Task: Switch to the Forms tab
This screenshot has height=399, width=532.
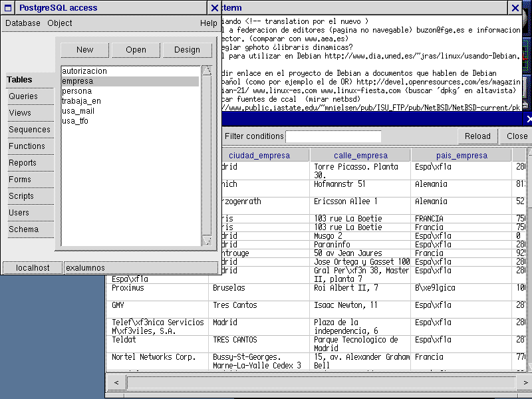Action: point(31,180)
